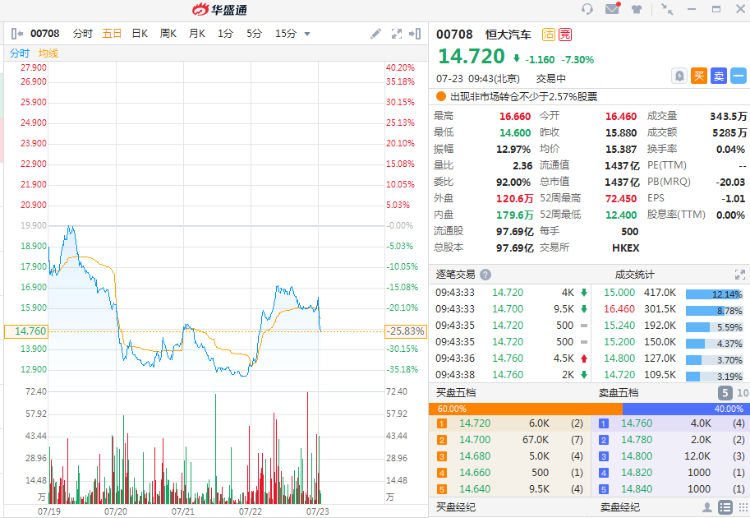Viewport: 750px width, 518px height.
Task: Click the red 亮 tag icon
Action: 565,34
